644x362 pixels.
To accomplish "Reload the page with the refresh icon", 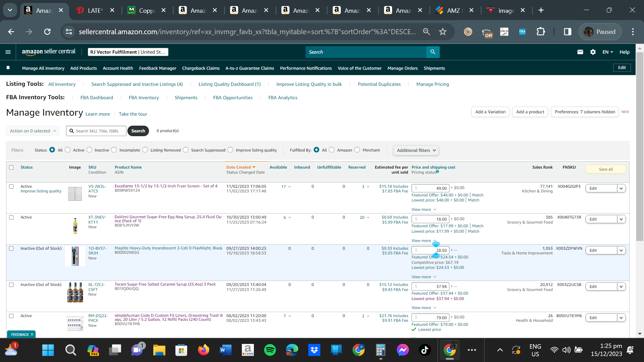I will pos(47,32).
